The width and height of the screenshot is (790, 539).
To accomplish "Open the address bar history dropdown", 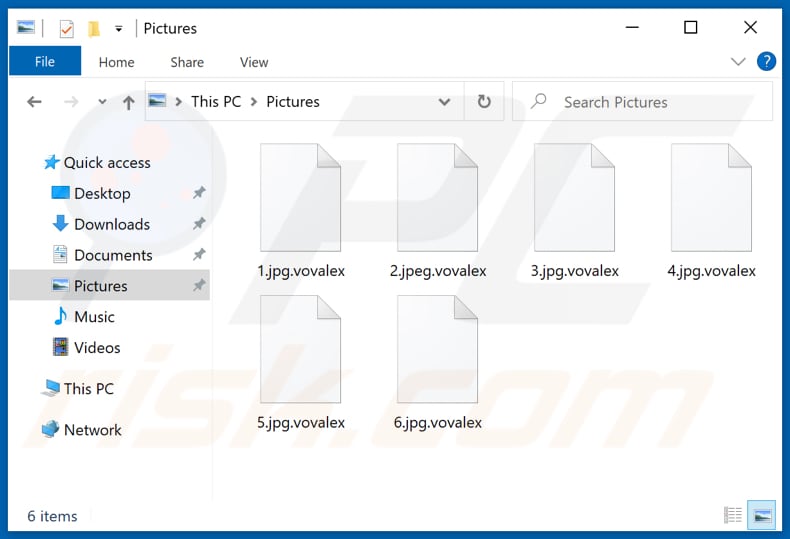I will tap(445, 102).
